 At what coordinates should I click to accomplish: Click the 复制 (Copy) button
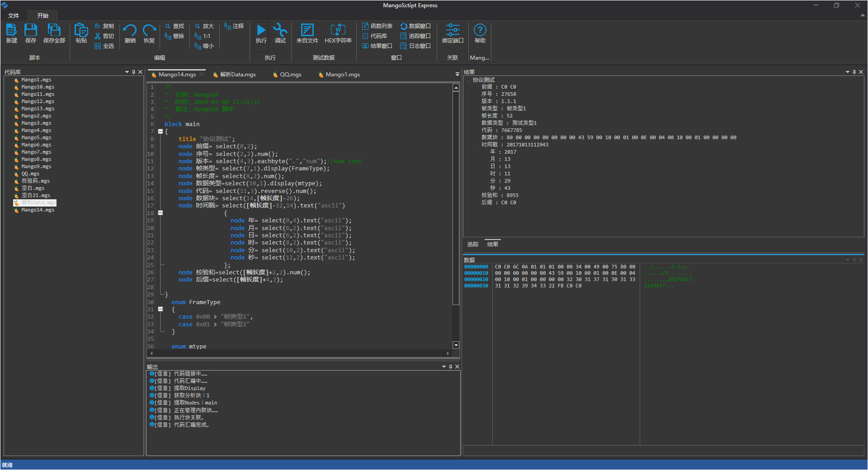[104, 26]
